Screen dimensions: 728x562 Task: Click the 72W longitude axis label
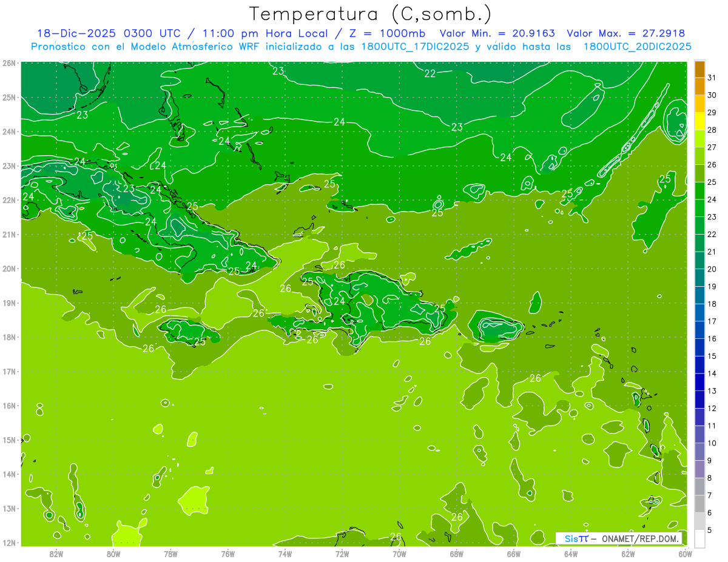[x=342, y=554]
